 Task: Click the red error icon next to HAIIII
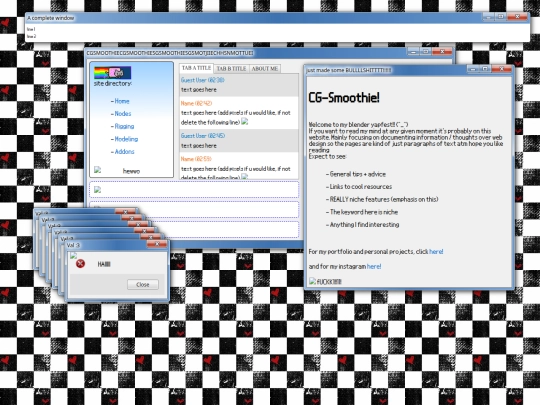pyautogui.click(x=80, y=264)
